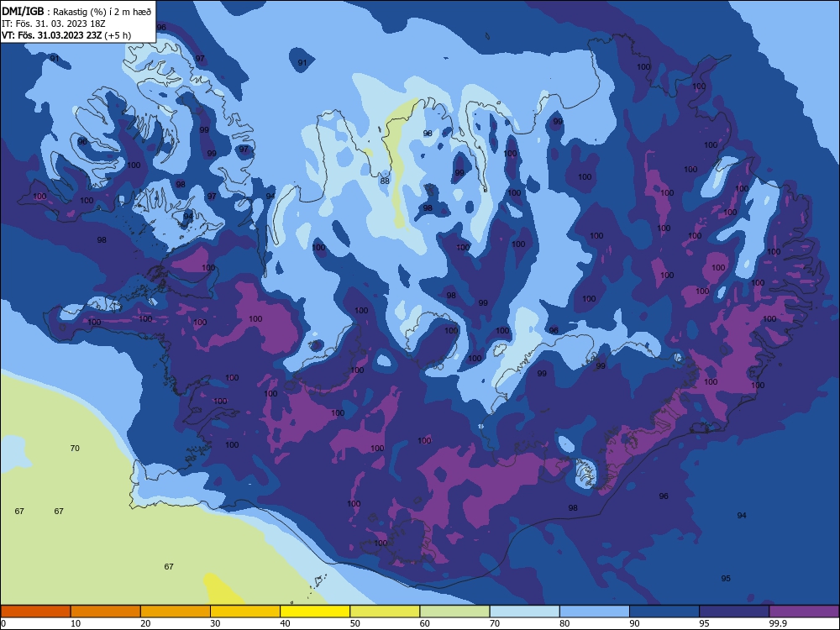Image resolution: width=840 pixels, height=630 pixels.
Task: Select the 90–95 medium blue legend swatch
Action: pyautogui.click(x=664, y=612)
